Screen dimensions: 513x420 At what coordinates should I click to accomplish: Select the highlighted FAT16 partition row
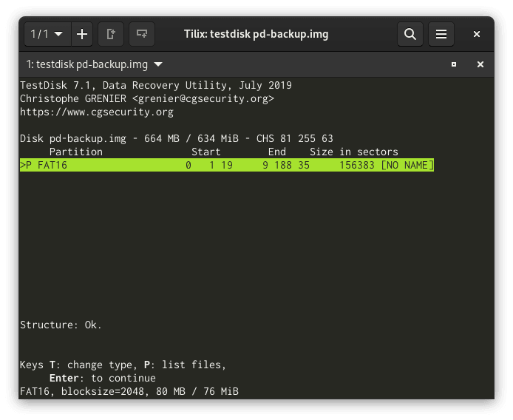(226, 166)
